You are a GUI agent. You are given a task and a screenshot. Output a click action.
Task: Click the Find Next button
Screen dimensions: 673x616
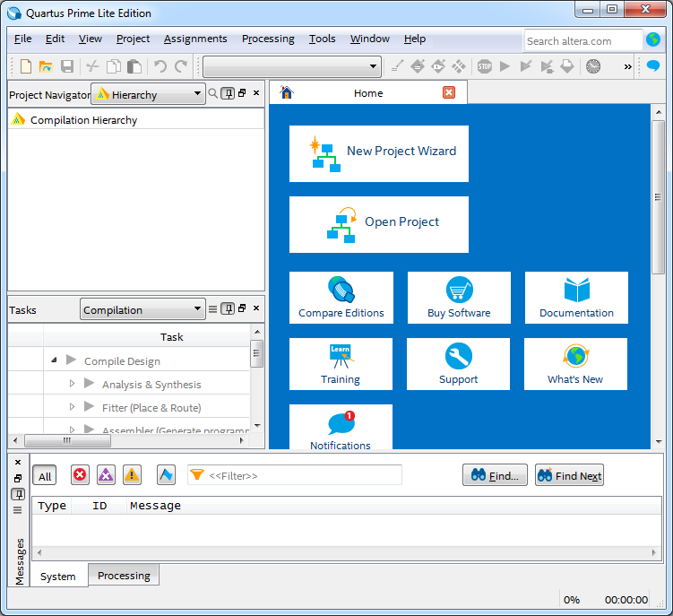pos(570,474)
